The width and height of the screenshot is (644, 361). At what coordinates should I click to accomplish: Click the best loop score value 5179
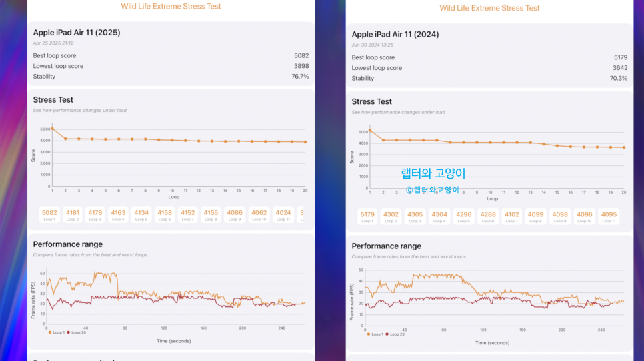(620, 57)
